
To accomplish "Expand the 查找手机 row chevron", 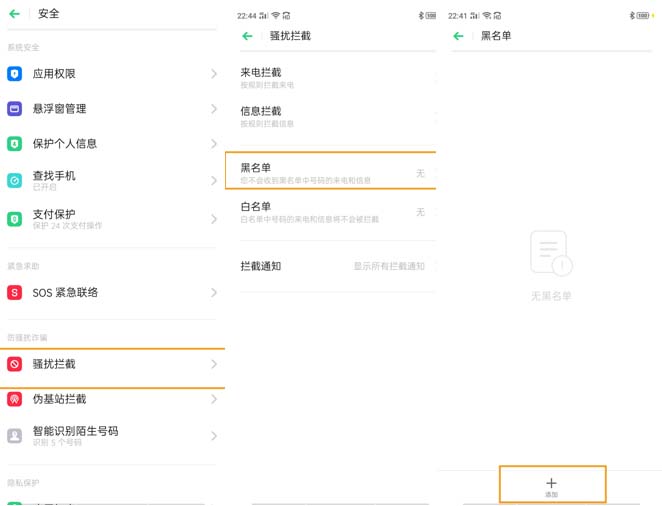I will pyautogui.click(x=214, y=181).
